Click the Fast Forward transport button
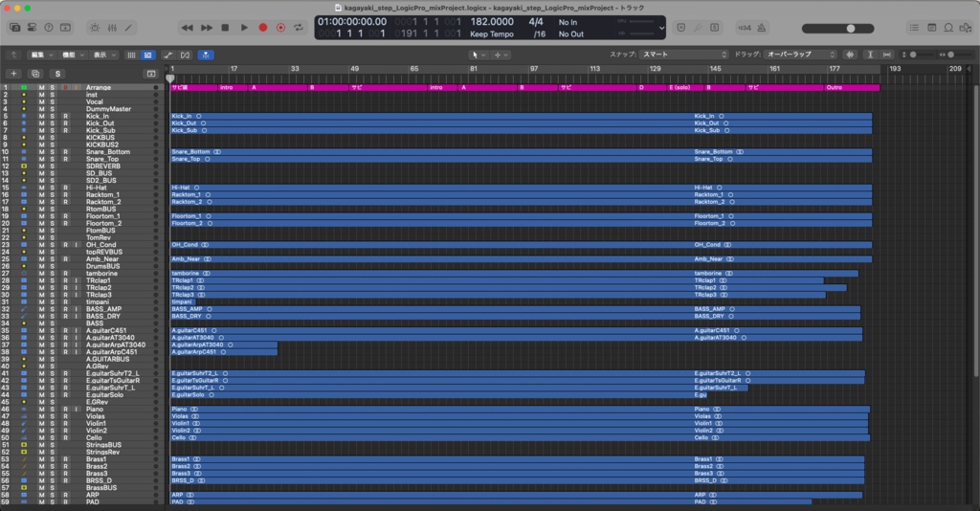Image resolution: width=980 pixels, height=511 pixels. [207, 28]
